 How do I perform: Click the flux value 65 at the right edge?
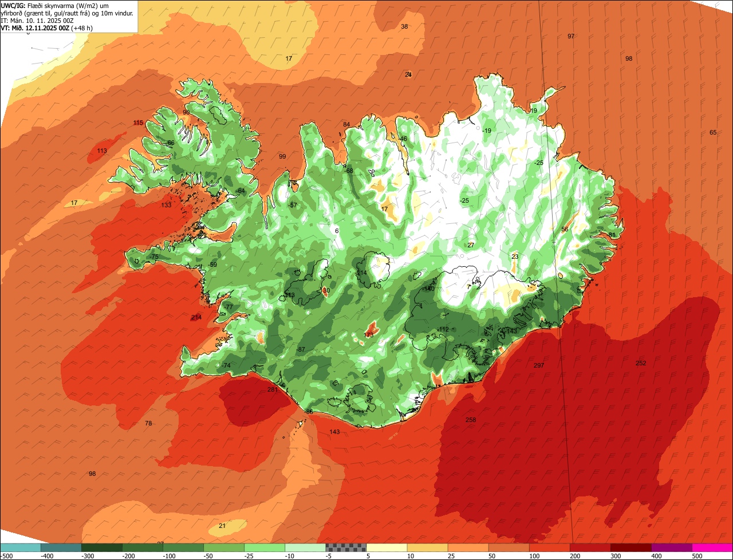[x=713, y=132]
